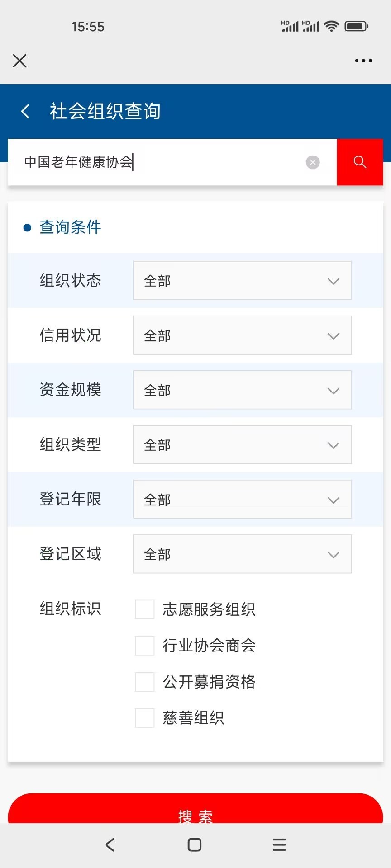Image resolution: width=391 pixels, height=868 pixels.
Task: Expand the 资金规模 dropdown
Action: [242, 390]
